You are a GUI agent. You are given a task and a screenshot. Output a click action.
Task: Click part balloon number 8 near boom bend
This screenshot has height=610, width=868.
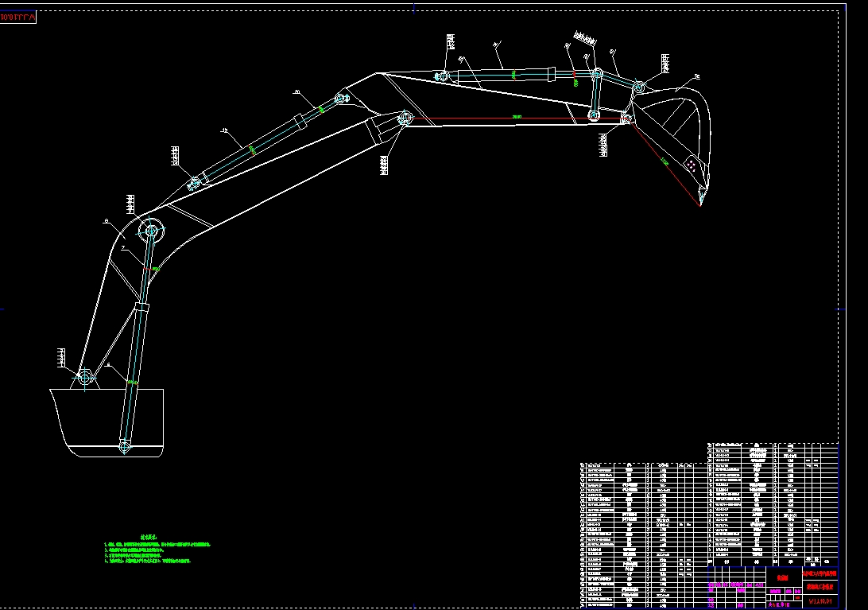pyautogui.click(x=107, y=221)
